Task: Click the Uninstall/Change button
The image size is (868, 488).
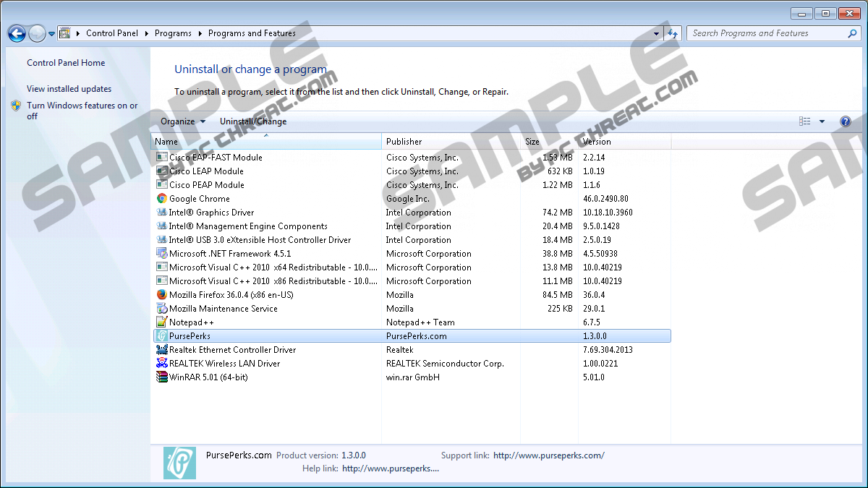Action: [253, 121]
